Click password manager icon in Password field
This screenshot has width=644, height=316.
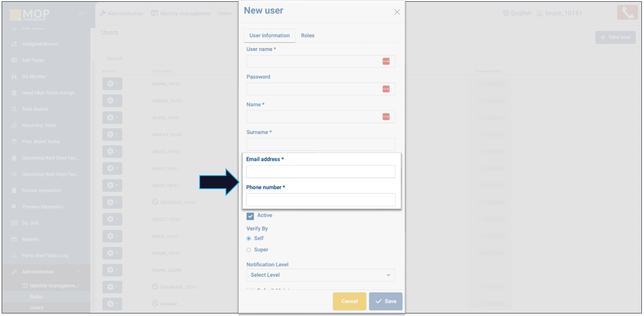tap(386, 89)
